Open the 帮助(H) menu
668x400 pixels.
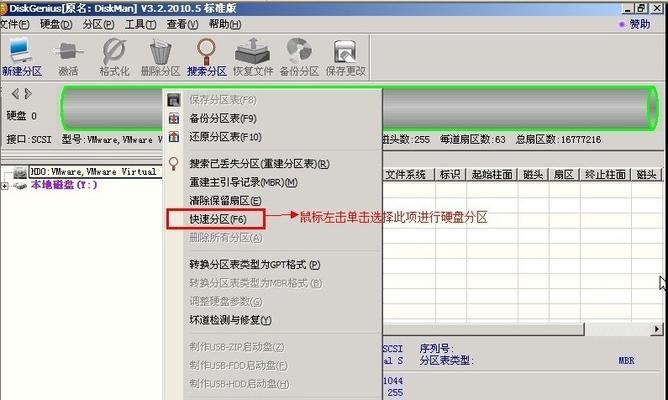(225, 24)
